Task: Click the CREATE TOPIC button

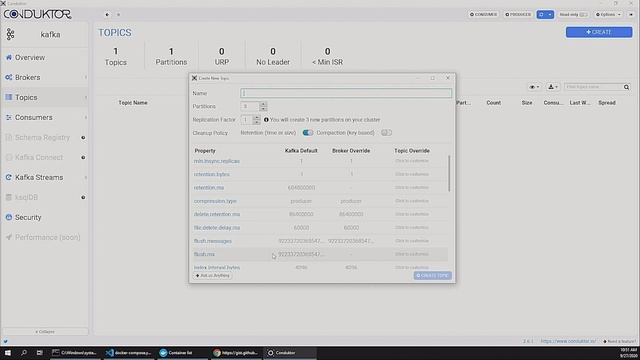Action: pos(433,276)
